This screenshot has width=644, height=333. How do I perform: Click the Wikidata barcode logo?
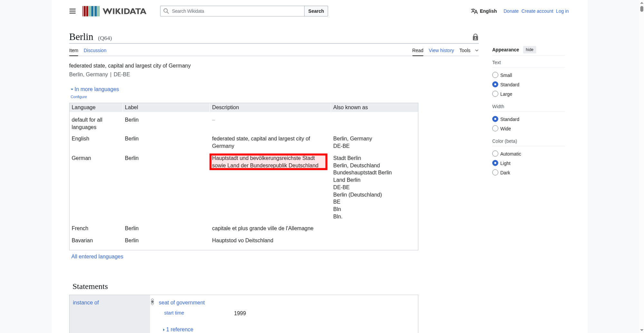[91, 11]
